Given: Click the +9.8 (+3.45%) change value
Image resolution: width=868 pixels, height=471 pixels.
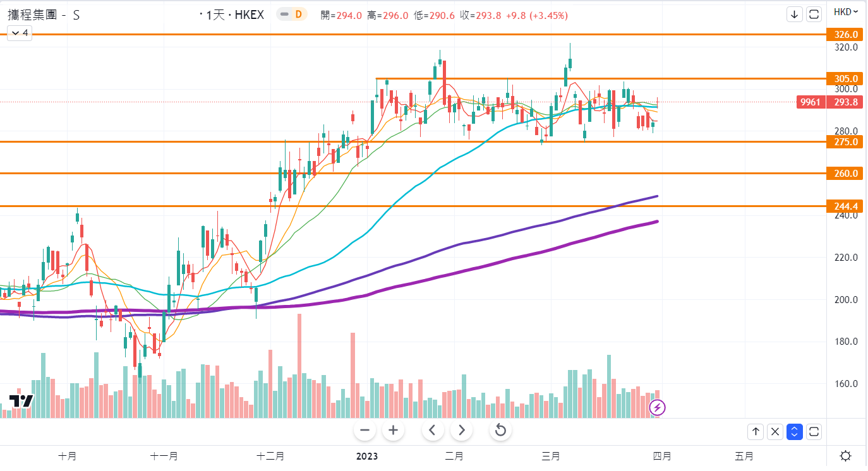Looking at the screenshot, I should [x=537, y=15].
